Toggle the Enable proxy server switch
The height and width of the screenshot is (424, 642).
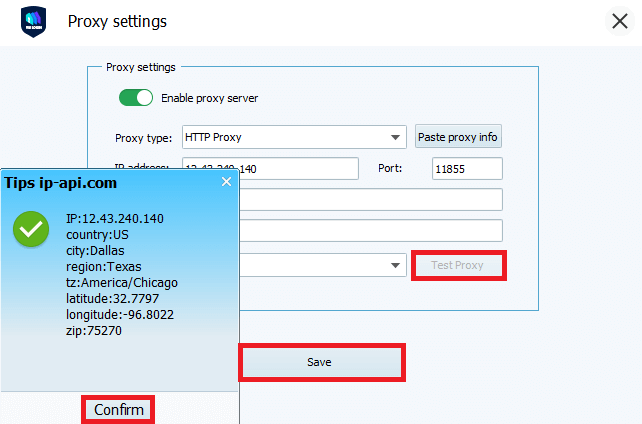(136, 98)
